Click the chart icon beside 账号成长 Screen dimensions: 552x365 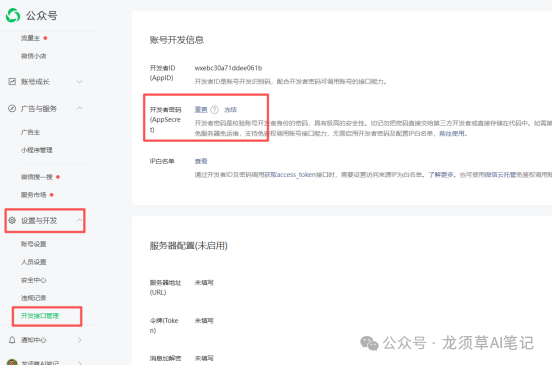point(12,82)
